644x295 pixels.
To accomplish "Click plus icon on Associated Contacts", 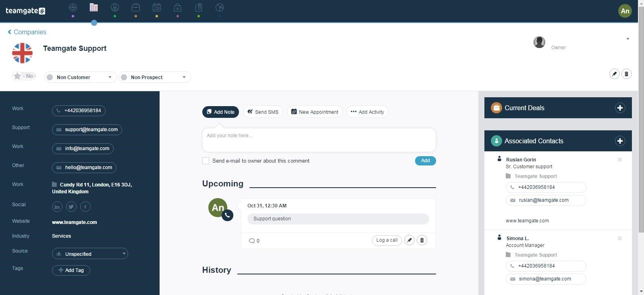I will (x=620, y=141).
